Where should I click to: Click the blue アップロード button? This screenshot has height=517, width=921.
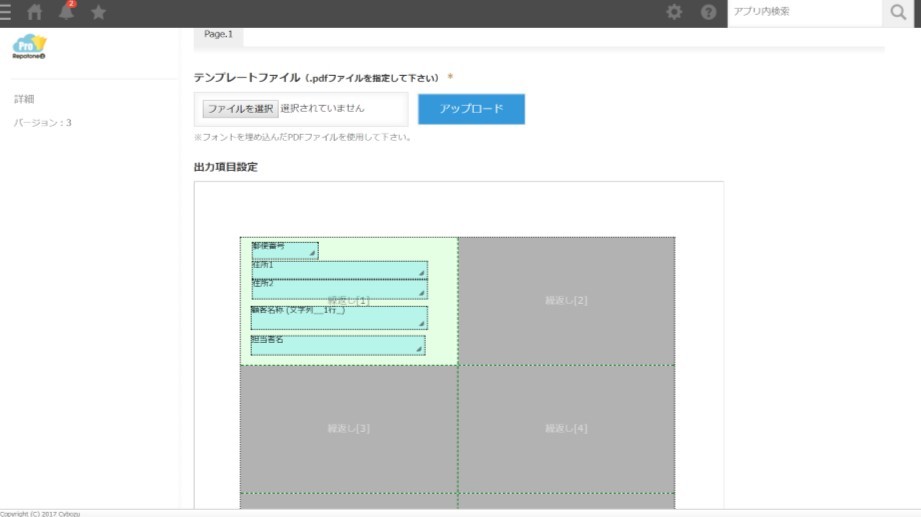pos(471,109)
